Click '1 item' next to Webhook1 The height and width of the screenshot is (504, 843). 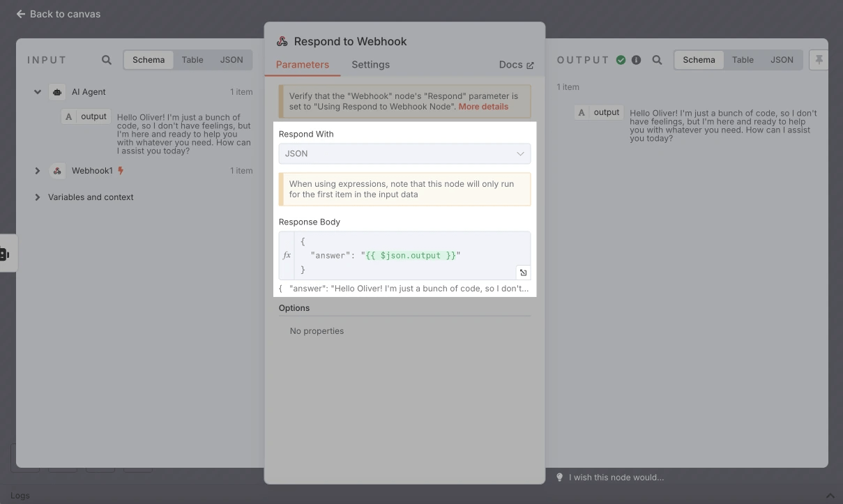pyautogui.click(x=241, y=171)
